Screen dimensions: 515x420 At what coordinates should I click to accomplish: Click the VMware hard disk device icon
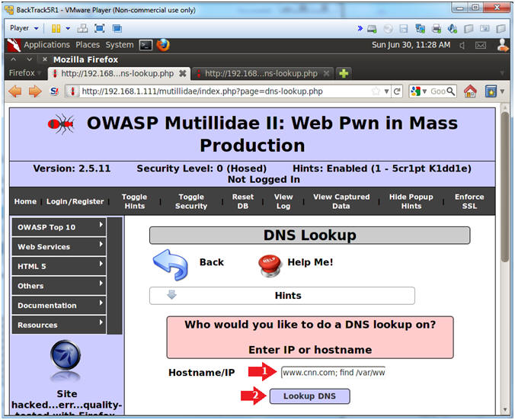click(372, 29)
